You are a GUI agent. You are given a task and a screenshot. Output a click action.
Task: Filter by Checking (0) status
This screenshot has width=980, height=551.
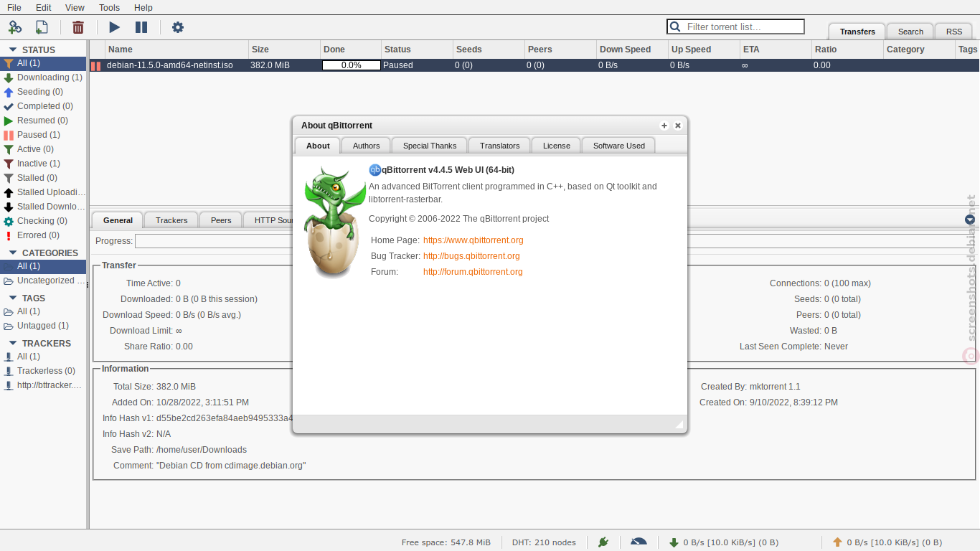tap(43, 221)
